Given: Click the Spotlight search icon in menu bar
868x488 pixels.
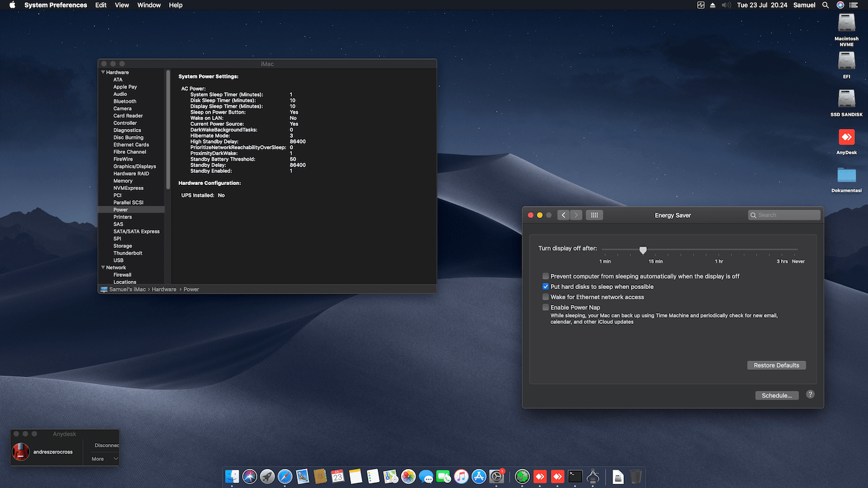Looking at the screenshot, I should 825,5.
